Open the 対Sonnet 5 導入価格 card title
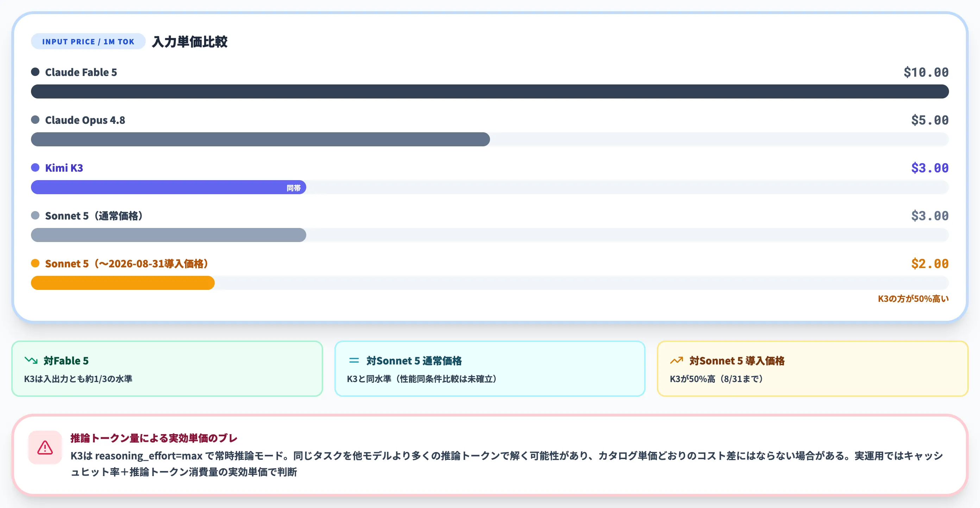This screenshot has height=508, width=980. tap(737, 361)
